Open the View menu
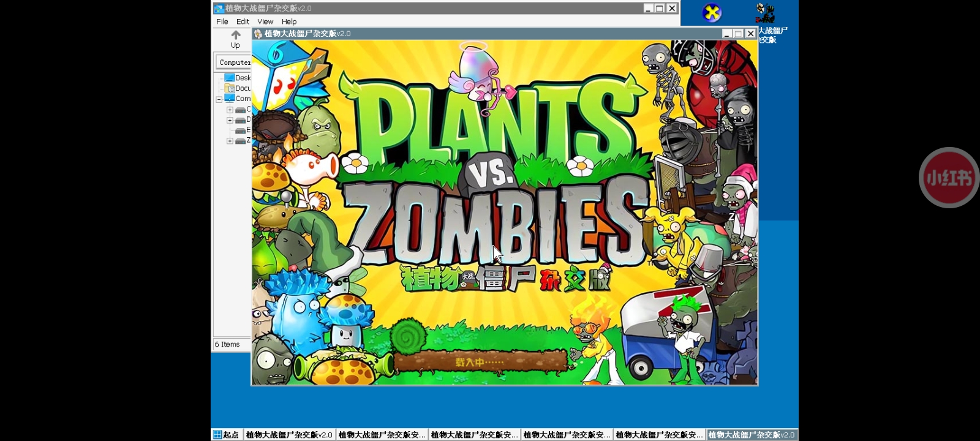This screenshot has width=980, height=441. pos(265,21)
